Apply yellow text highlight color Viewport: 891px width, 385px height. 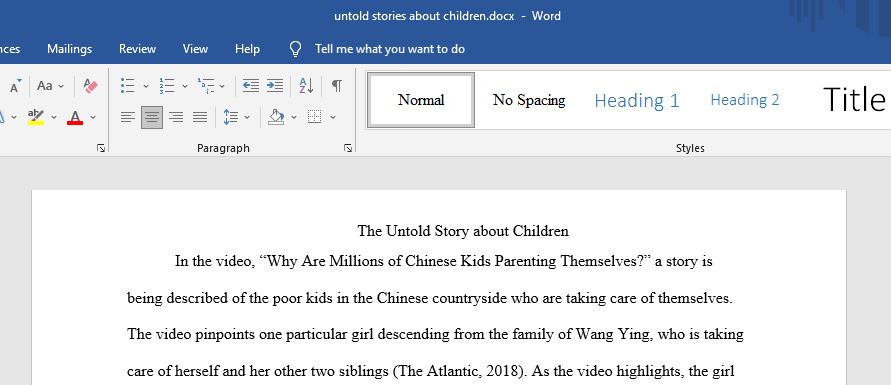click(x=36, y=118)
